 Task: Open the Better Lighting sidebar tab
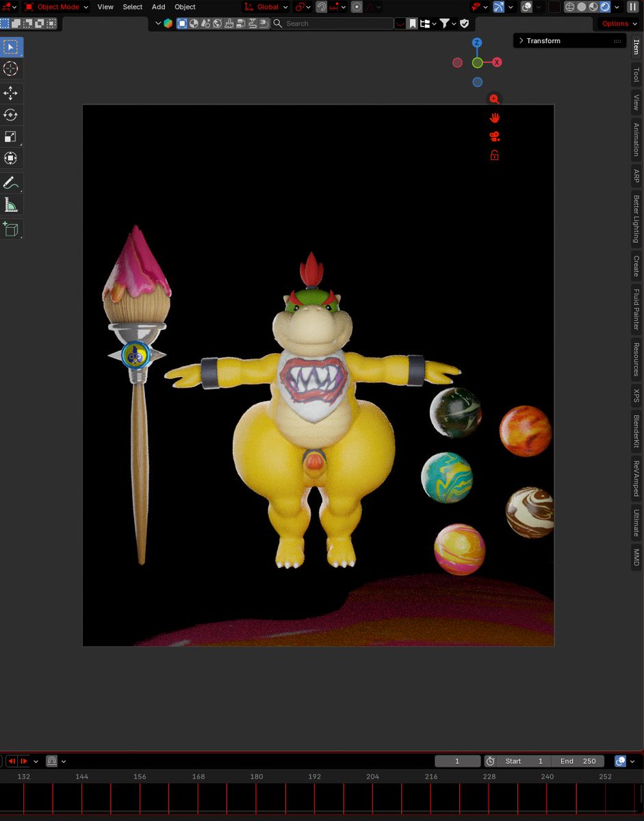(x=636, y=218)
